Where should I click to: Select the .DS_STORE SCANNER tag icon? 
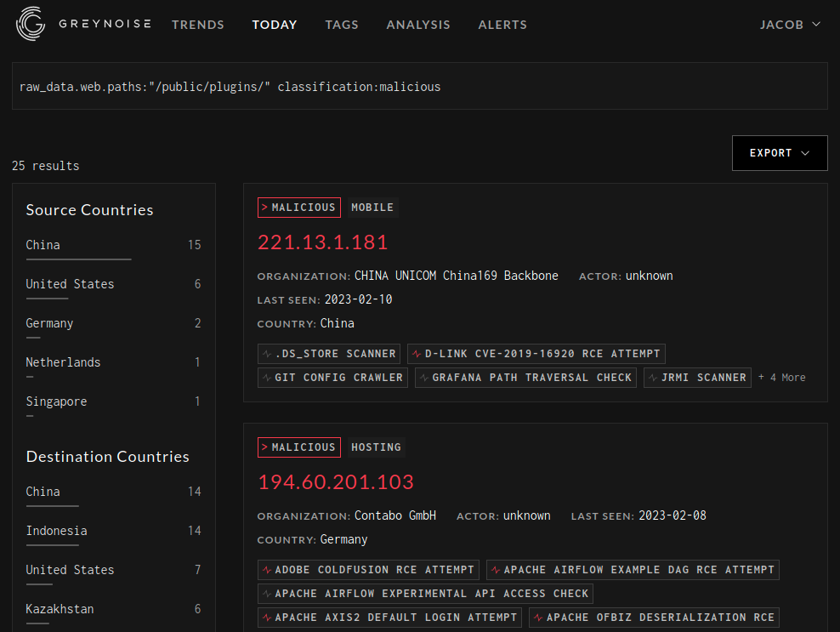click(267, 354)
